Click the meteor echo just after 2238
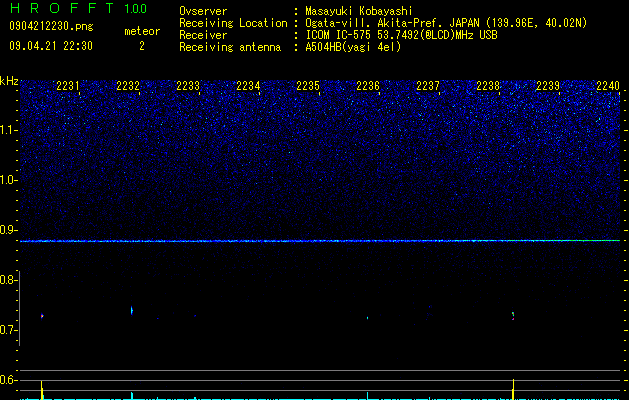This screenshot has height=400, width=629. click(513, 316)
